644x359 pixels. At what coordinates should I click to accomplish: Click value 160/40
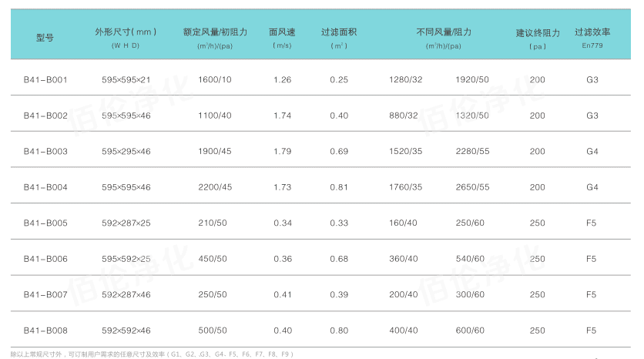tap(403, 223)
